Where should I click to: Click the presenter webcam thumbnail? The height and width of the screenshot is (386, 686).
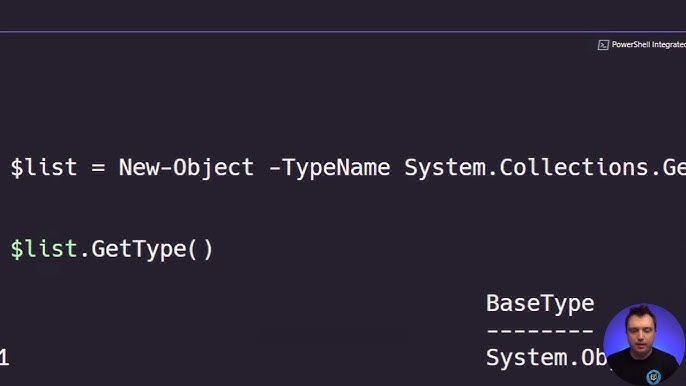click(x=644, y=344)
